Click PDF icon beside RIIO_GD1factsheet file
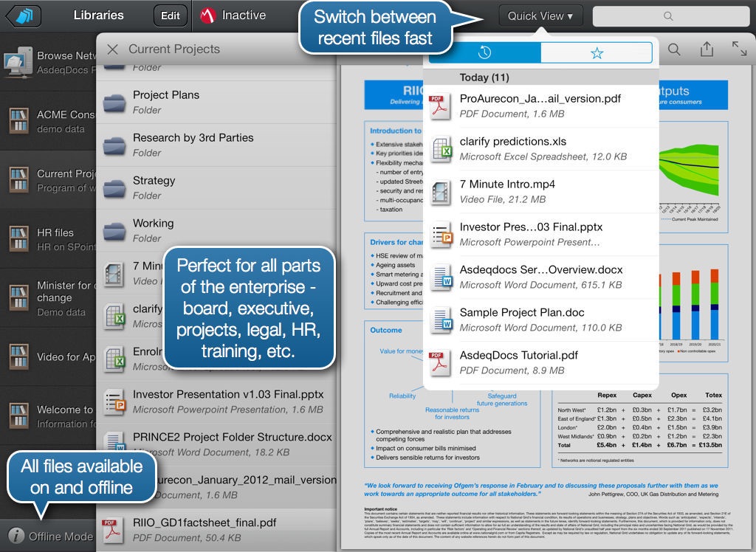756x552 pixels. pyautogui.click(x=112, y=531)
